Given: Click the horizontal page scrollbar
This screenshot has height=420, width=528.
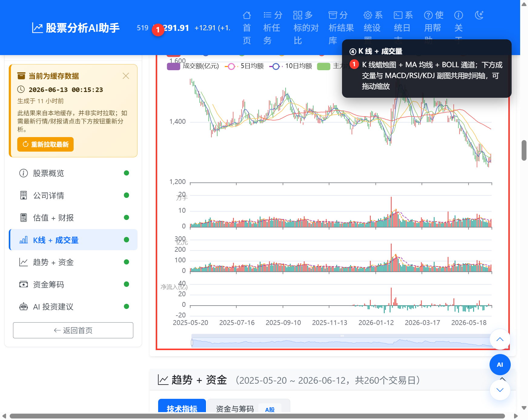Looking at the screenshot, I should coord(257,416).
